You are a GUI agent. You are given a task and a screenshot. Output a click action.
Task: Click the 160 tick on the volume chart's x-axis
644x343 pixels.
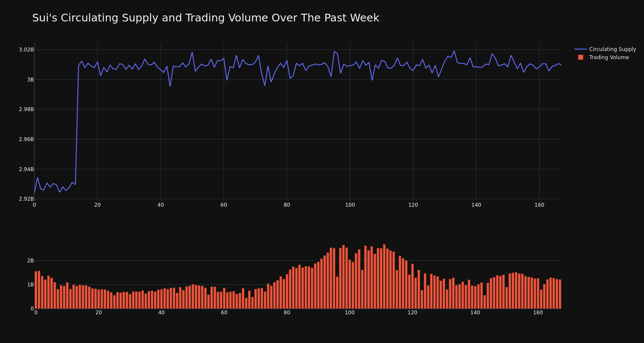(x=538, y=313)
